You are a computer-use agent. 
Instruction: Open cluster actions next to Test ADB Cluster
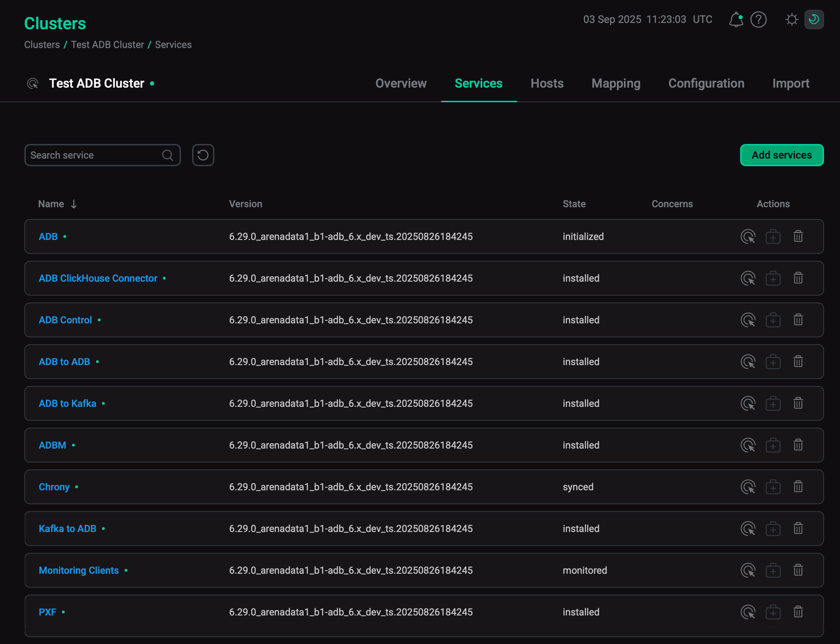33,83
